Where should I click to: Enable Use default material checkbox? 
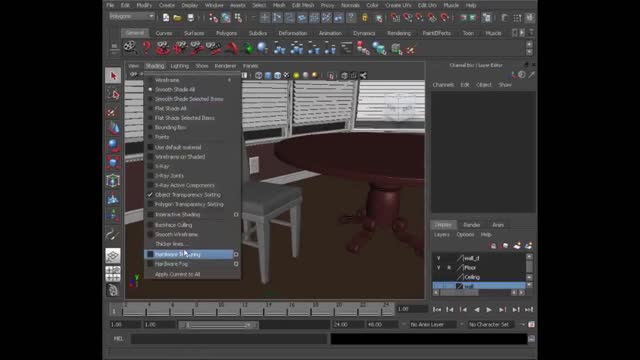pyautogui.click(x=178, y=147)
